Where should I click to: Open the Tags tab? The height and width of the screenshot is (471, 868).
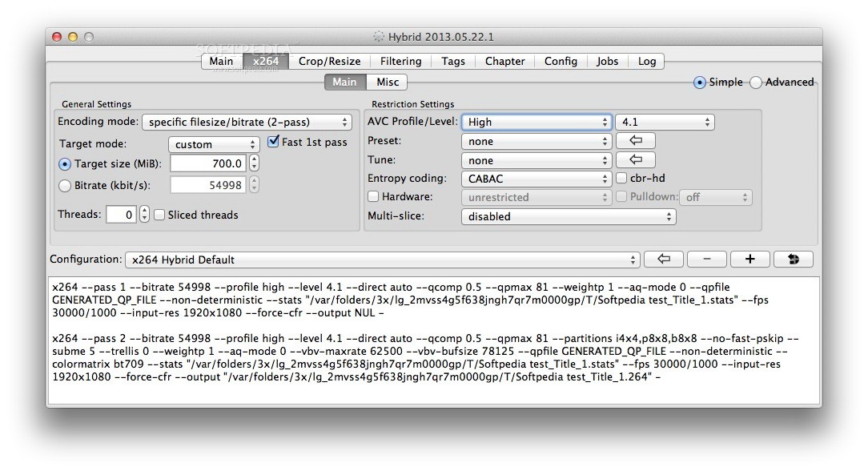point(453,61)
